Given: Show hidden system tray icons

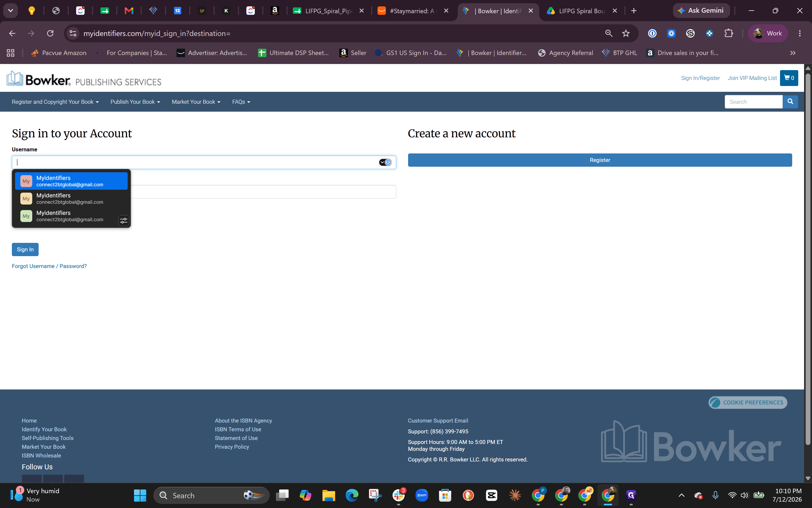Looking at the screenshot, I should (x=681, y=495).
